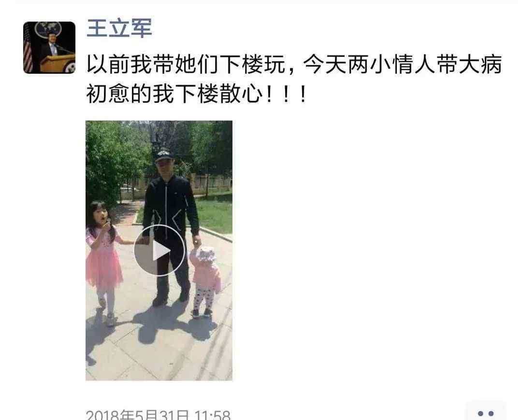
Task: Open the video thumbnail preview
Action: 159,251
